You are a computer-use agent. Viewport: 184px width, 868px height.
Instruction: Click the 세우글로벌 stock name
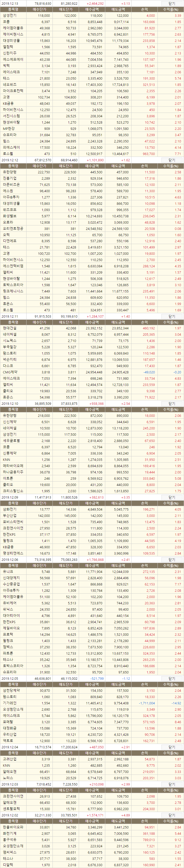[12, 441]
